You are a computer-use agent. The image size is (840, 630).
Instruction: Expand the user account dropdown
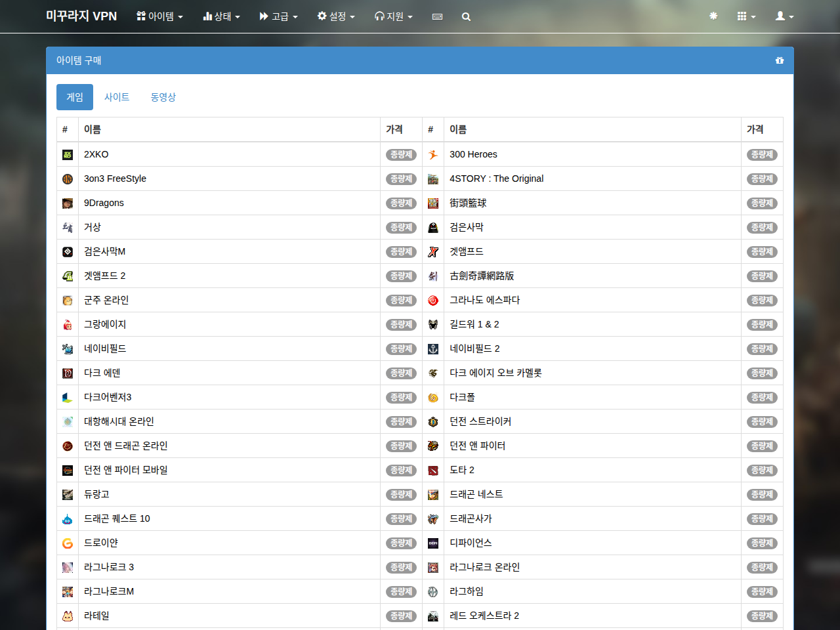click(x=784, y=16)
